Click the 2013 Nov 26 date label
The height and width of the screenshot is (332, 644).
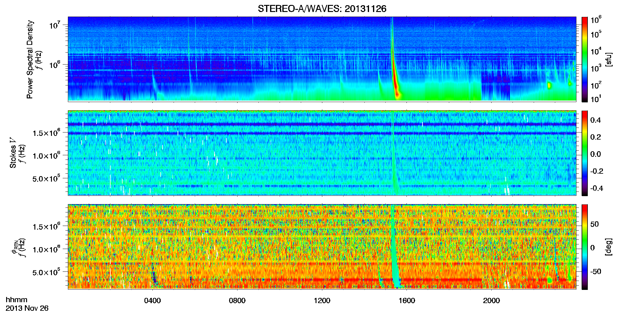(27, 308)
